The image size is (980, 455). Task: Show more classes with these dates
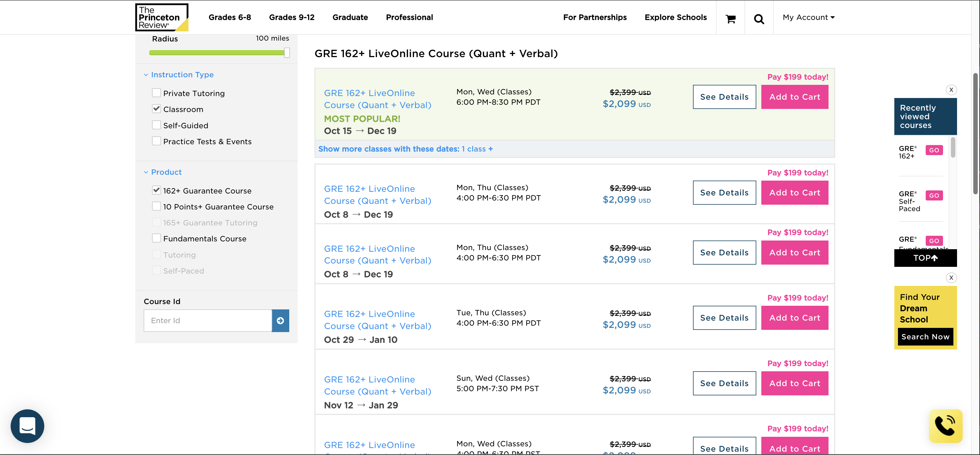coord(405,149)
